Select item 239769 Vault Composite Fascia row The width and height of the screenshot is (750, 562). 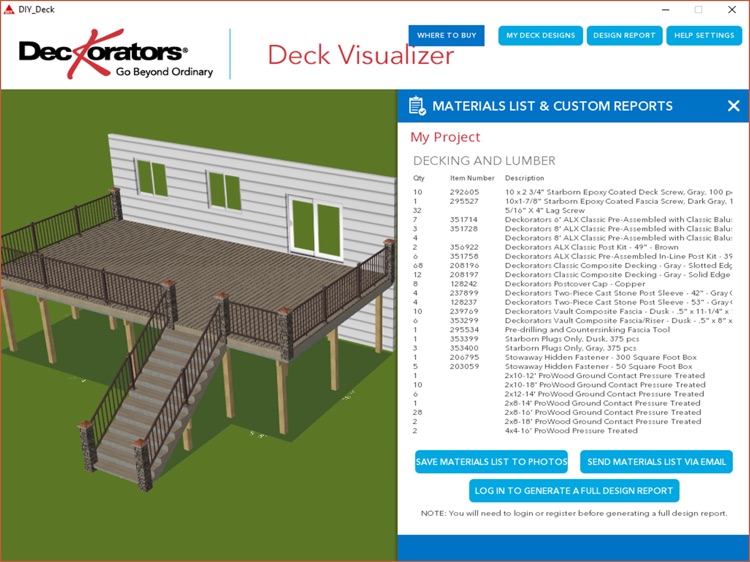573,311
